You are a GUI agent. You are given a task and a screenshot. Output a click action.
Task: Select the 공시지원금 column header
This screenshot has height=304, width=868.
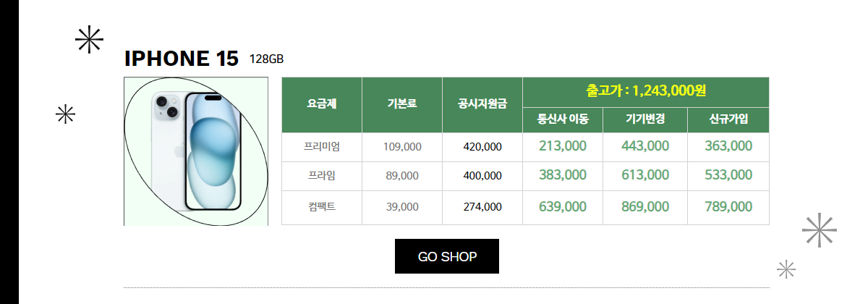[482, 105]
